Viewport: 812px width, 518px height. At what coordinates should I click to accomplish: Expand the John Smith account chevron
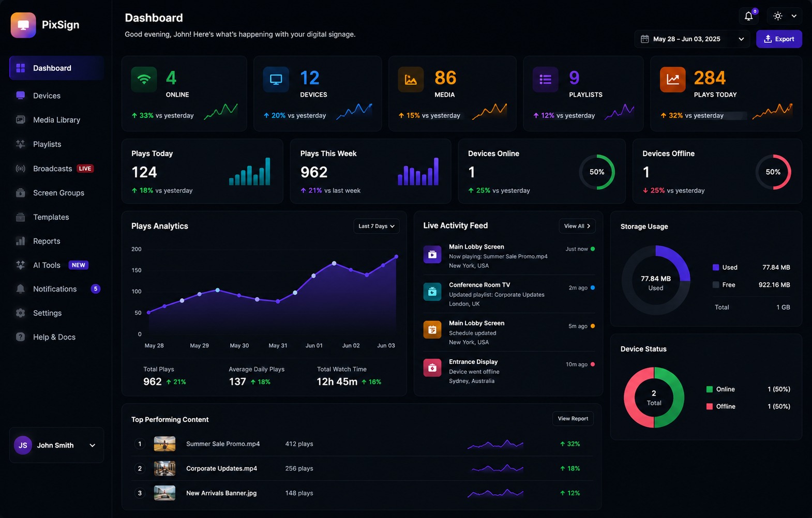93,445
